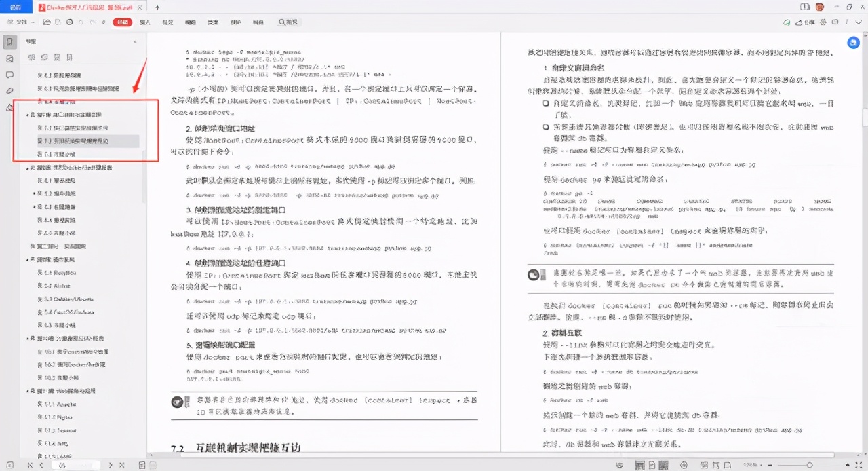Screen dimensions: 868x471
Task: Select the "Alpine" bookmark
Action: click(x=53, y=286)
